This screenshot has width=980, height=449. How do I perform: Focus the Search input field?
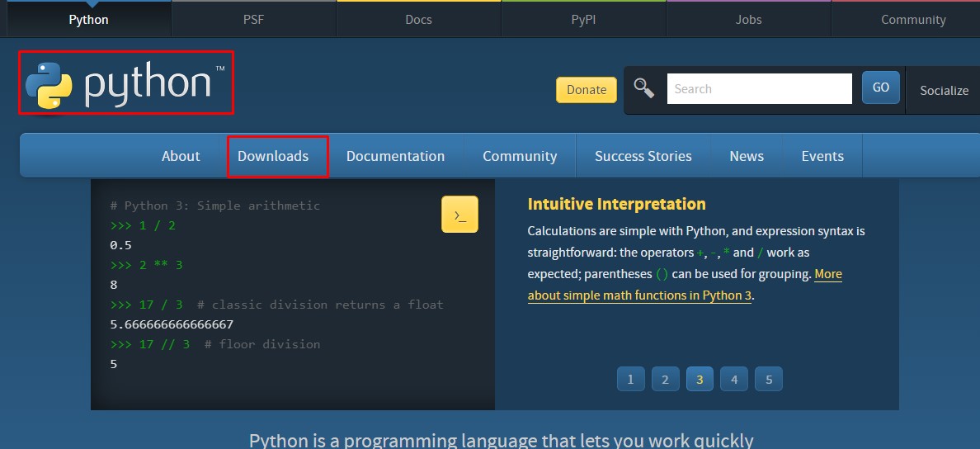click(760, 89)
